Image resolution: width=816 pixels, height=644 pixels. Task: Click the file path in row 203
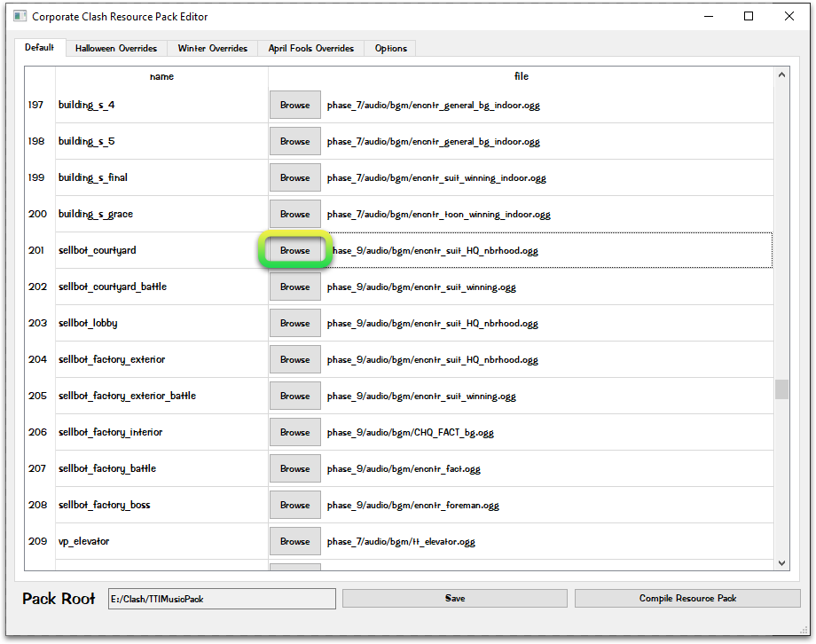coord(432,324)
